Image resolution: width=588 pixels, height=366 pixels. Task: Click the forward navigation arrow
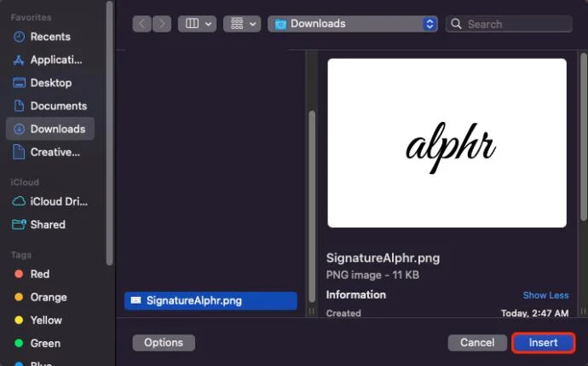(162, 24)
